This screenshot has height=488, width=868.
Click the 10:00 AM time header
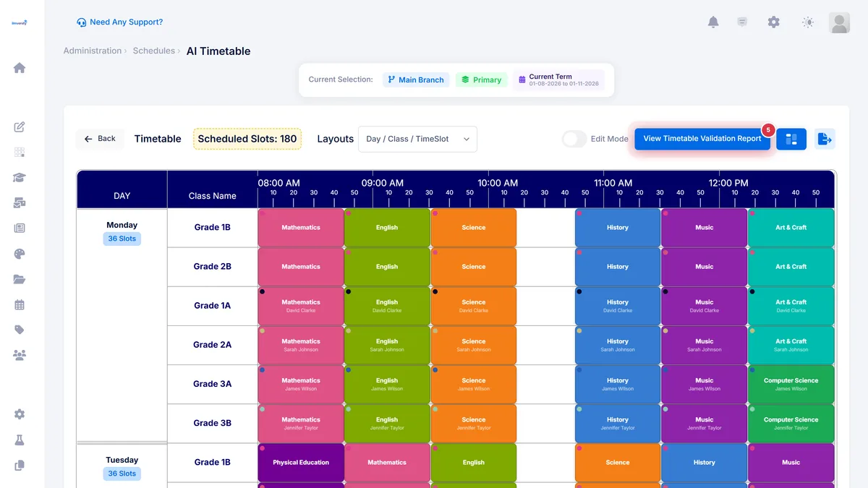pyautogui.click(x=497, y=183)
